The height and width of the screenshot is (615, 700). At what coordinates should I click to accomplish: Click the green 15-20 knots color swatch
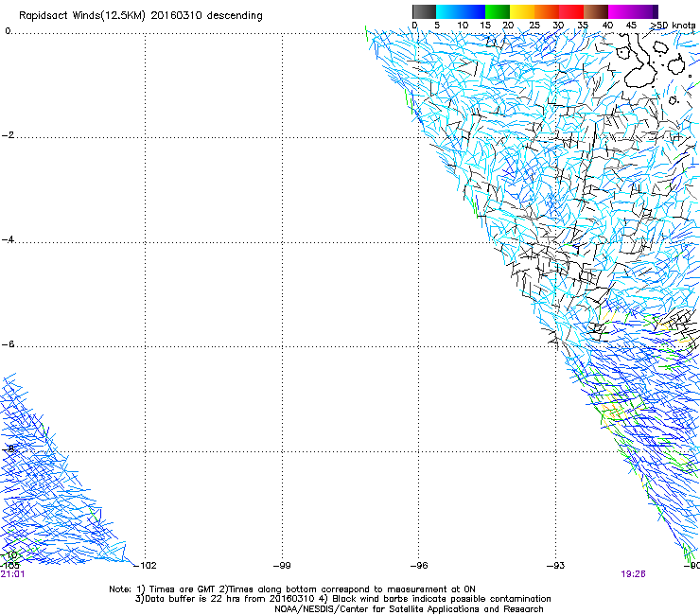click(x=498, y=11)
